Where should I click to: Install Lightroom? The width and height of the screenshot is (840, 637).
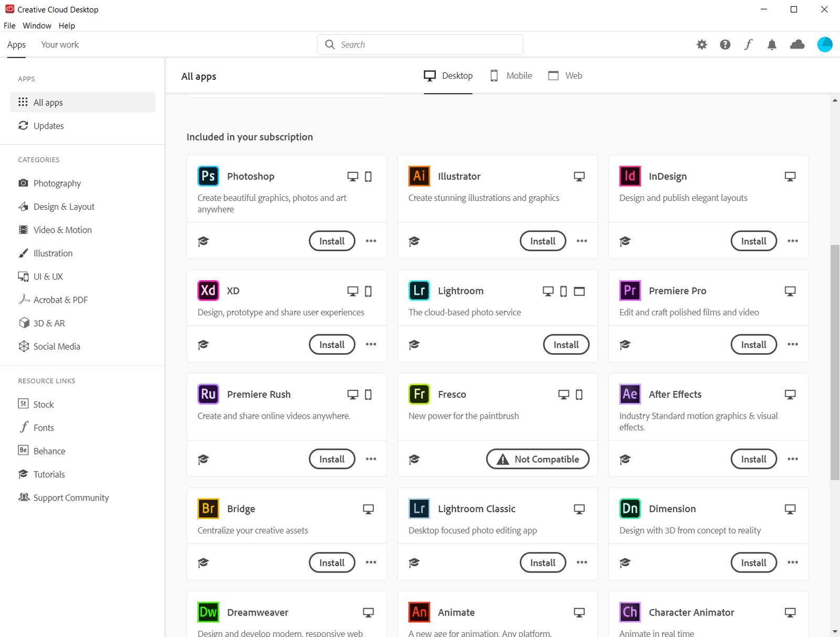click(565, 345)
